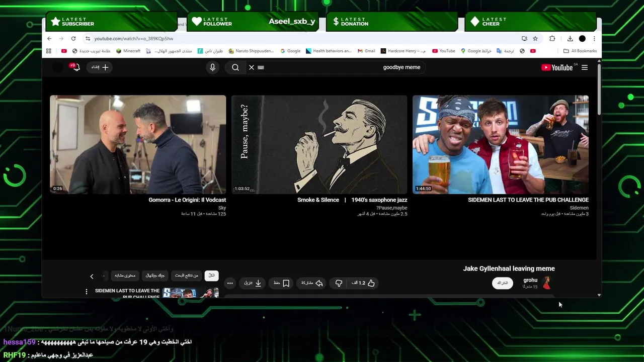Viewport: 644px width, 362px height.
Task: Click the SIDEMEN LAST TO LEAVE THE PUB CHALLENGE title
Action: (528, 200)
